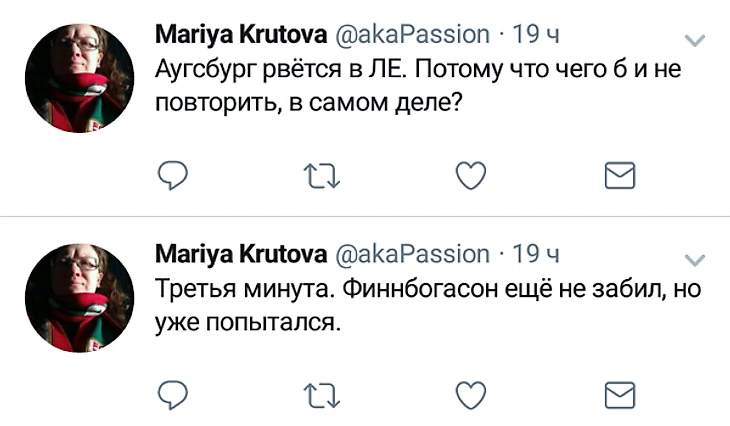Image resolution: width=730 pixels, height=426 pixels.
Task: Reply to the Аугсбург tweet
Action: 174,176
